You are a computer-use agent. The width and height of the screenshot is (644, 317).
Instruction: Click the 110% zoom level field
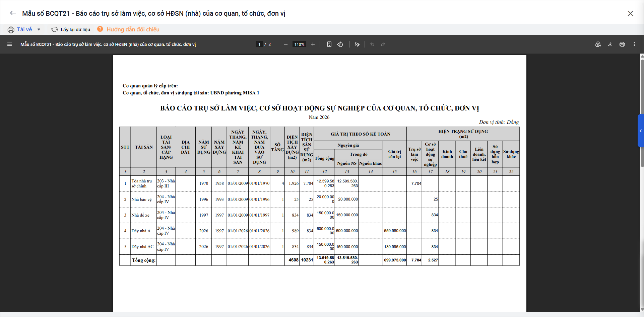point(299,44)
